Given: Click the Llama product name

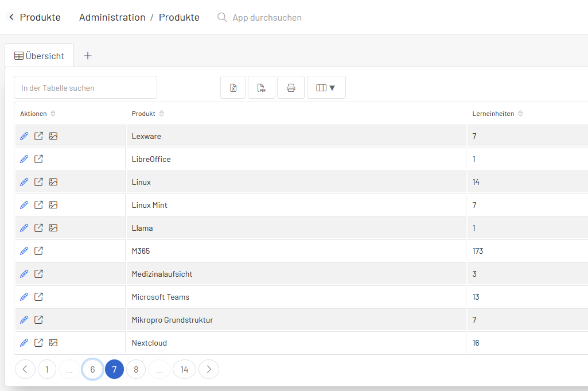Looking at the screenshot, I should click(142, 228).
